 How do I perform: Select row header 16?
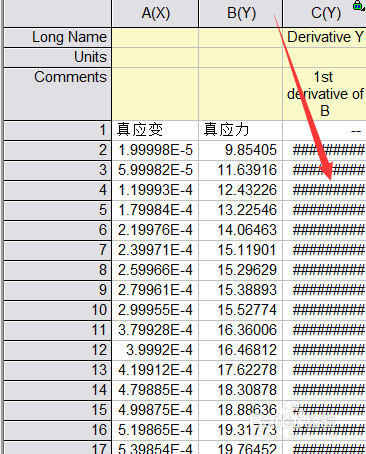tap(57, 430)
